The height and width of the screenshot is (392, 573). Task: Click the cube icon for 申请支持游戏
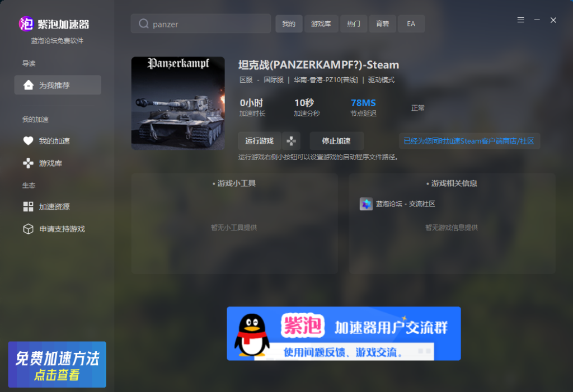[x=28, y=229]
